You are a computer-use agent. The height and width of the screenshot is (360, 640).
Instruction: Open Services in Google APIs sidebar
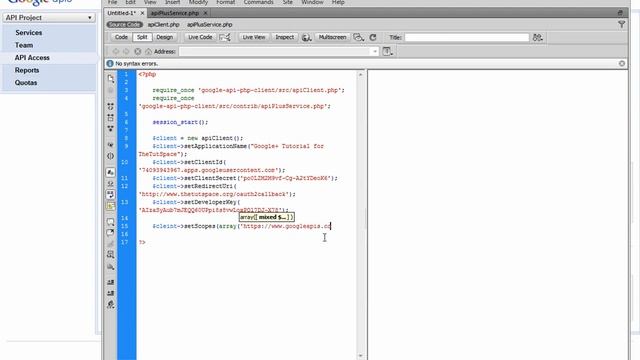pyautogui.click(x=29, y=33)
